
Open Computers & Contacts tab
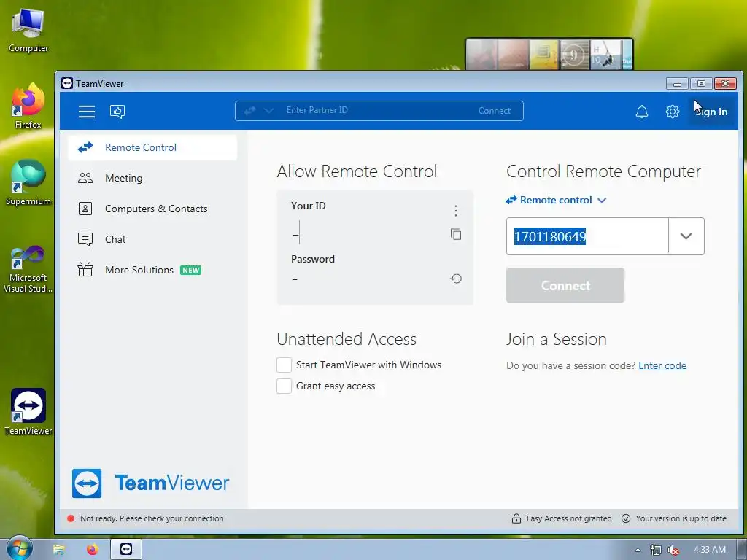click(152, 209)
